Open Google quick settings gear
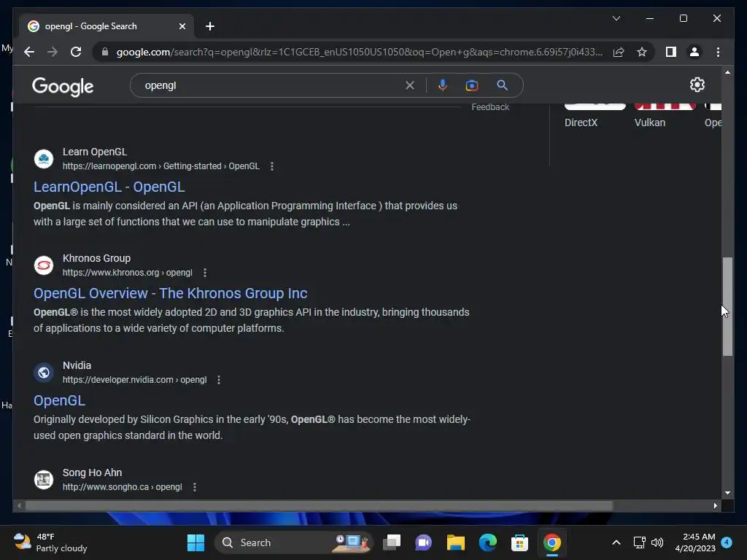747x560 pixels. [x=697, y=85]
